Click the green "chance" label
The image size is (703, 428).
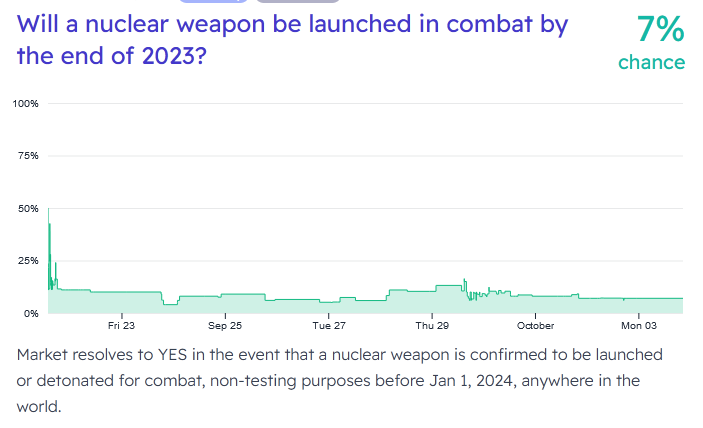pyautogui.click(x=651, y=62)
